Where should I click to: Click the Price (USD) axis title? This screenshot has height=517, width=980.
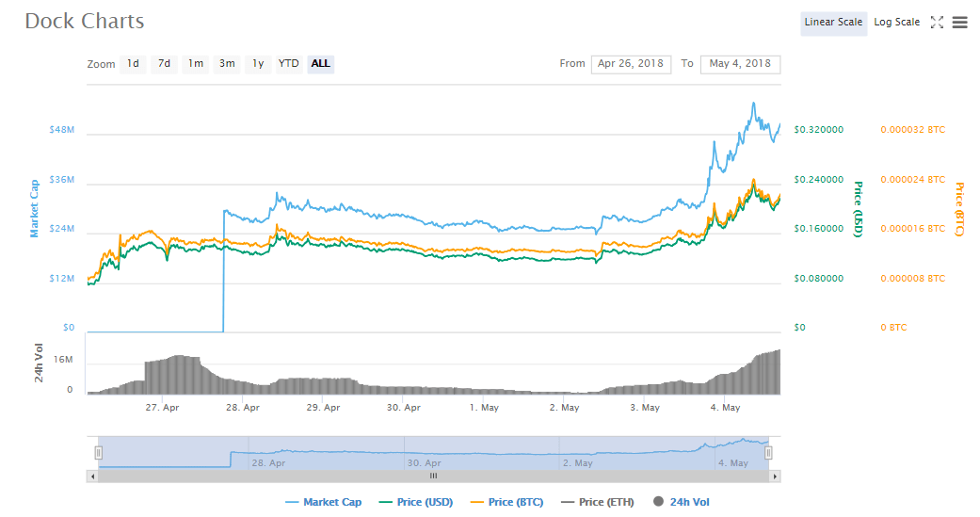coord(859,209)
